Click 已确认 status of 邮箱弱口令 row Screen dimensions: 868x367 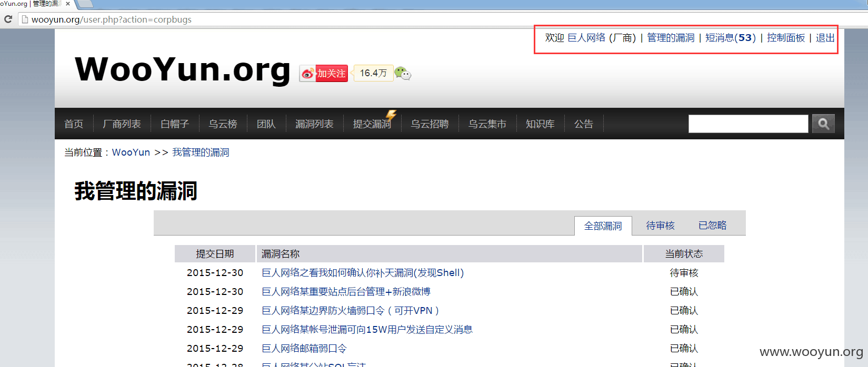[684, 349]
